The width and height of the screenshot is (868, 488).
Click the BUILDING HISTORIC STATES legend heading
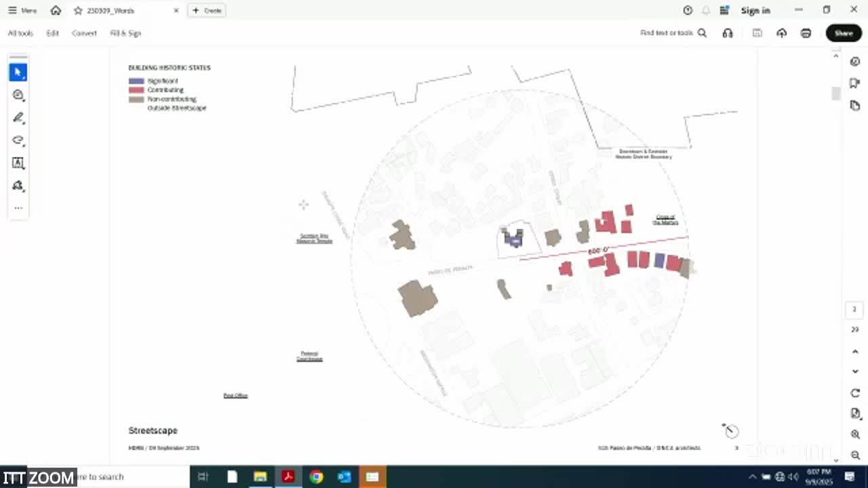click(x=170, y=68)
